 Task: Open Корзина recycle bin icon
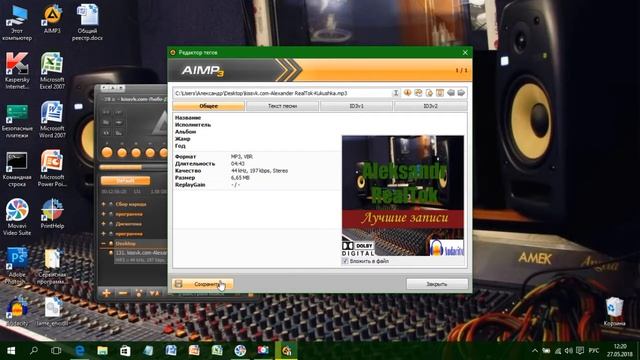pyautogui.click(x=614, y=311)
